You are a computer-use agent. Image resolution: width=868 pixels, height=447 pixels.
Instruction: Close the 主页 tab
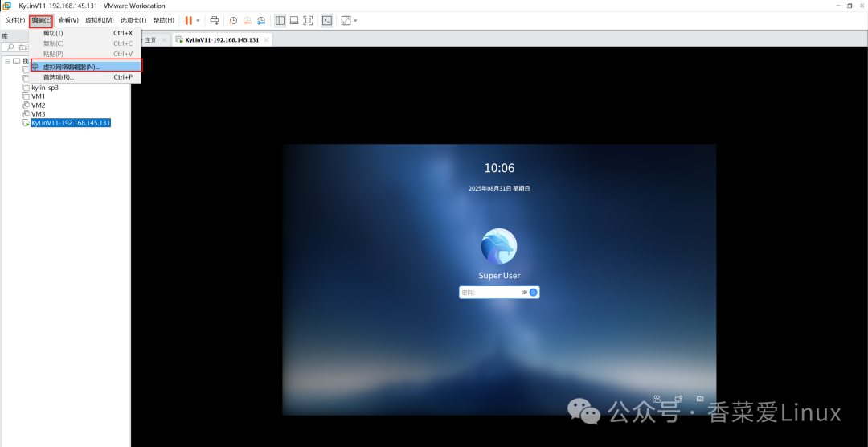click(x=164, y=40)
